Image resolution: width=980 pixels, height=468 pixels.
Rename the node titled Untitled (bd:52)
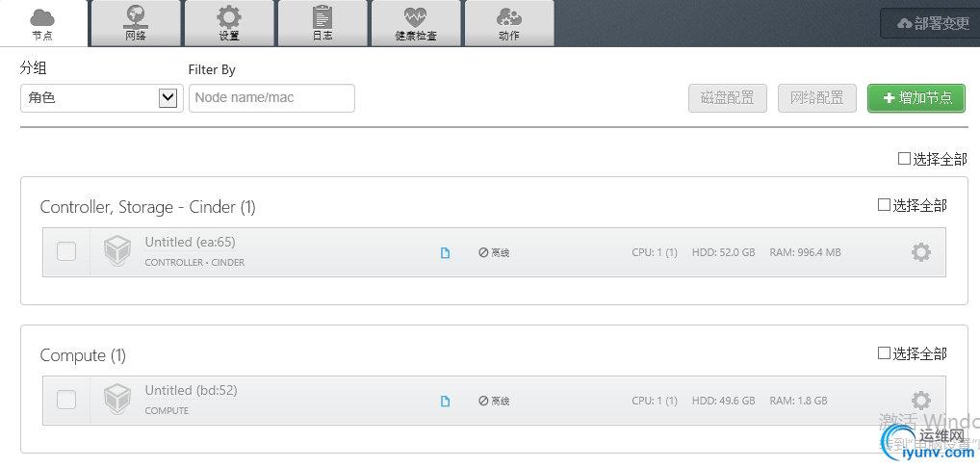pos(192,391)
